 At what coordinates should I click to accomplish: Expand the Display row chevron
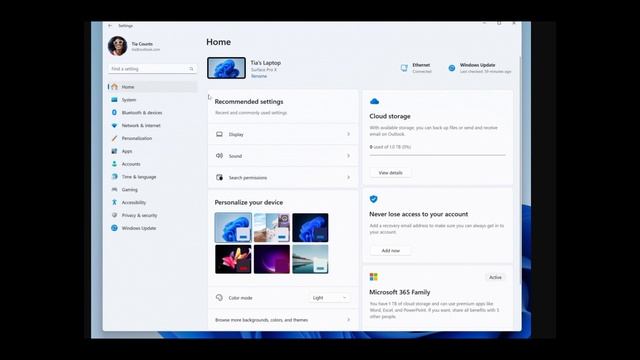[x=348, y=134]
